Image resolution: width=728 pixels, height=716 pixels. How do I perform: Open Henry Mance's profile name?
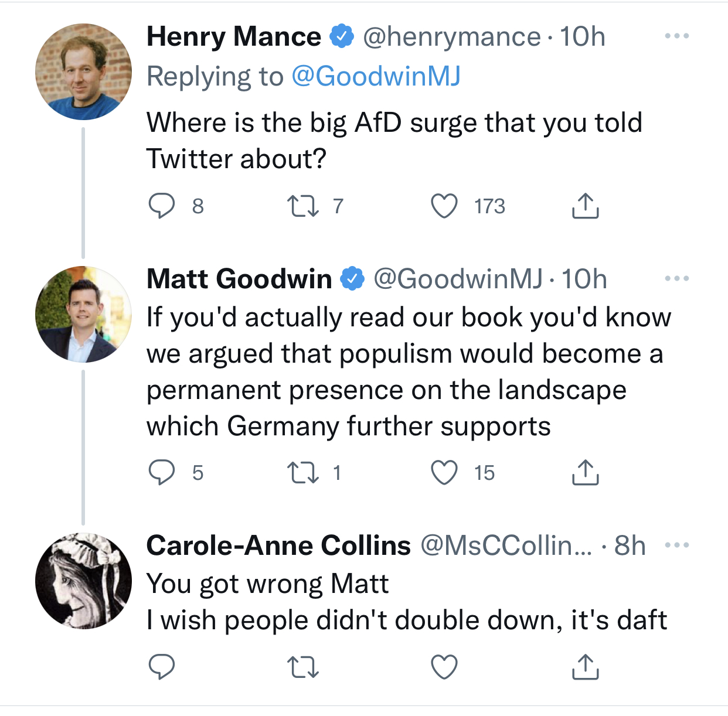233,36
